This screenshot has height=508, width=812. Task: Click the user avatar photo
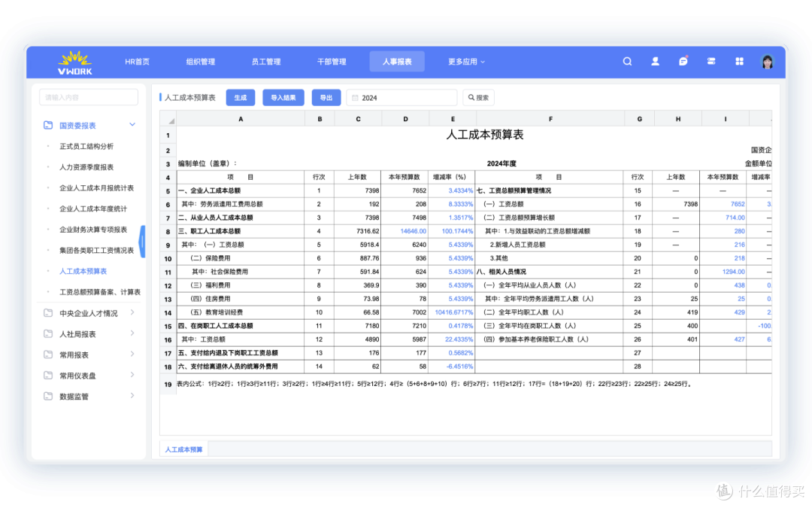coord(767,61)
